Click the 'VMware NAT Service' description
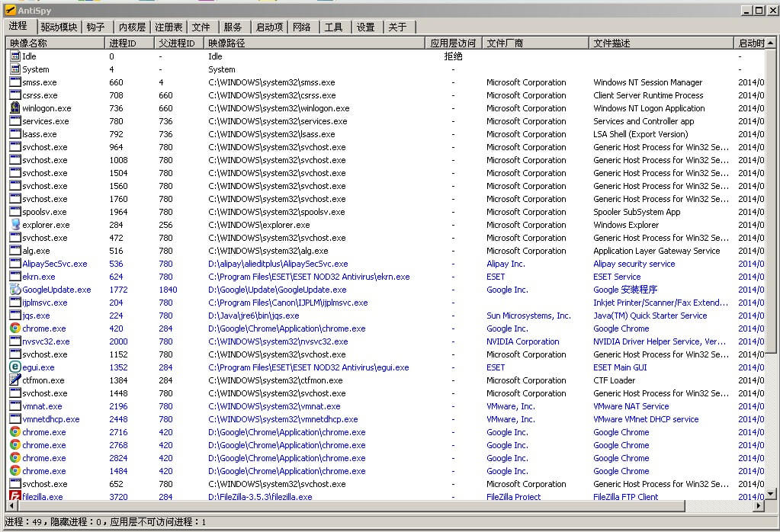This screenshot has height=532, width=780. (x=631, y=405)
